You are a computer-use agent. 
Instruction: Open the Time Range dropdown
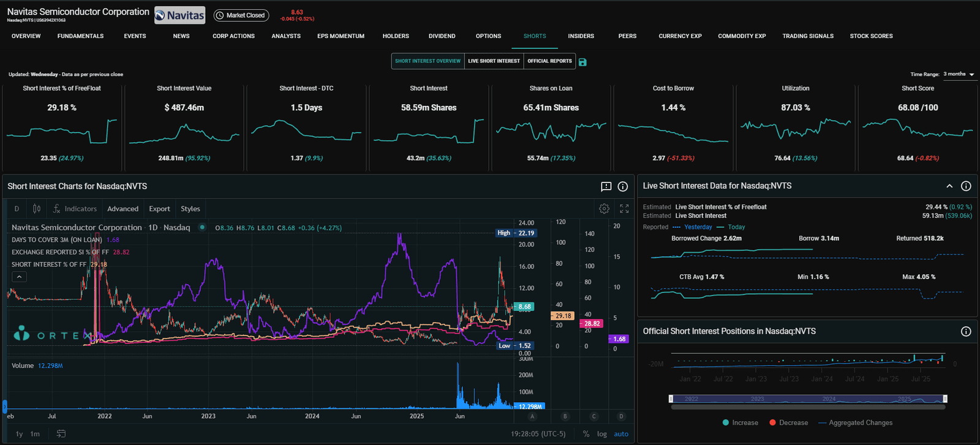coord(959,74)
